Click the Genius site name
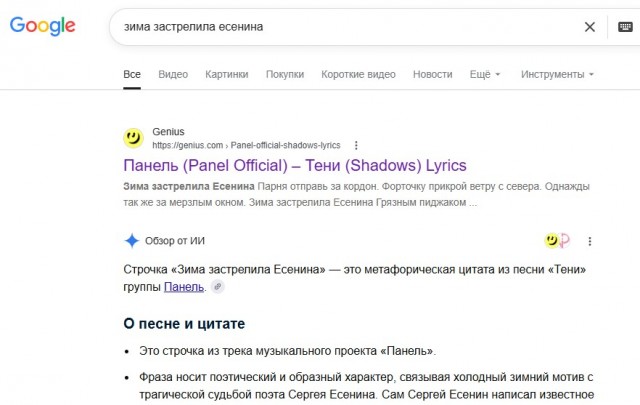 click(x=168, y=131)
